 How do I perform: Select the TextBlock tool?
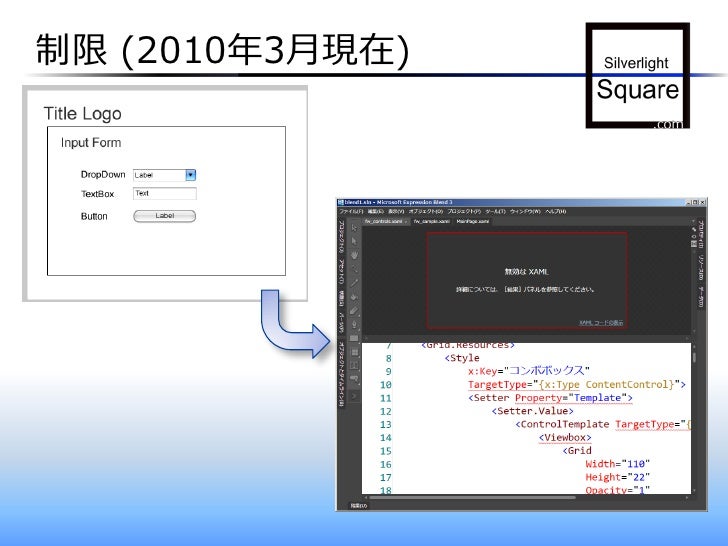click(x=354, y=365)
